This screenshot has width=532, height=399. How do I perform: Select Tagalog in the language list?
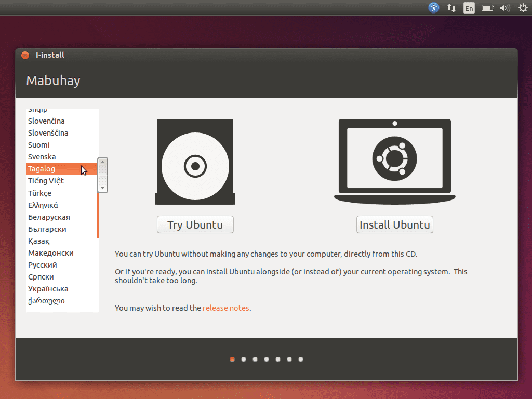[x=62, y=169]
